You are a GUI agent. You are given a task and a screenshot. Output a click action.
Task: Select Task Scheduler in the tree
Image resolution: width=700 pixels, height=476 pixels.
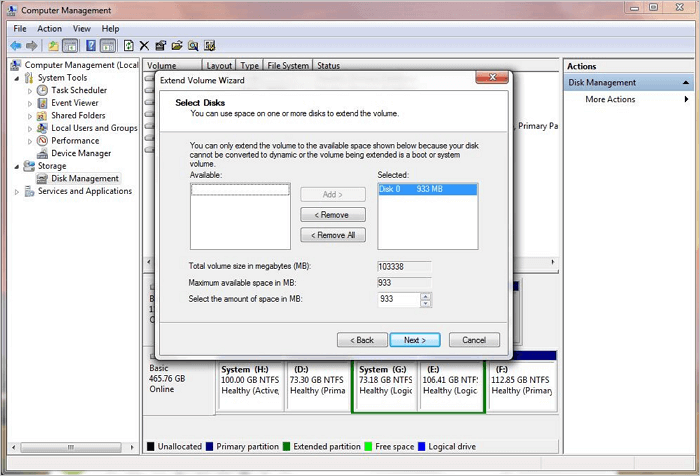point(78,90)
